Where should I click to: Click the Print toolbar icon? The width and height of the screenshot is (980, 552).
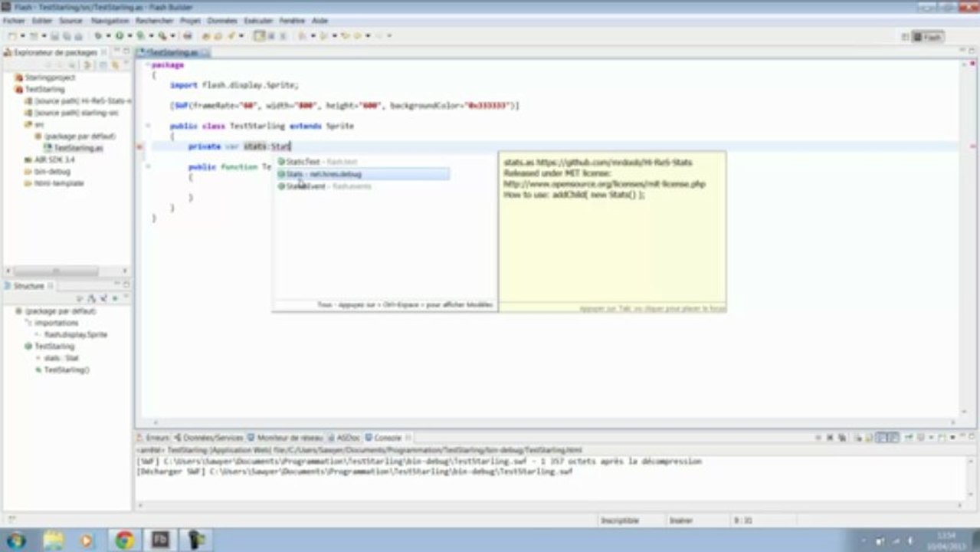pyautogui.click(x=78, y=35)
